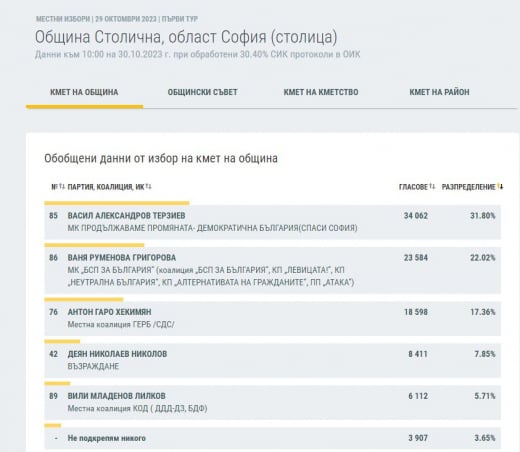Select КМЕТ НА ОБЩИНА tab
520x452 pixels.
point(84,92)
